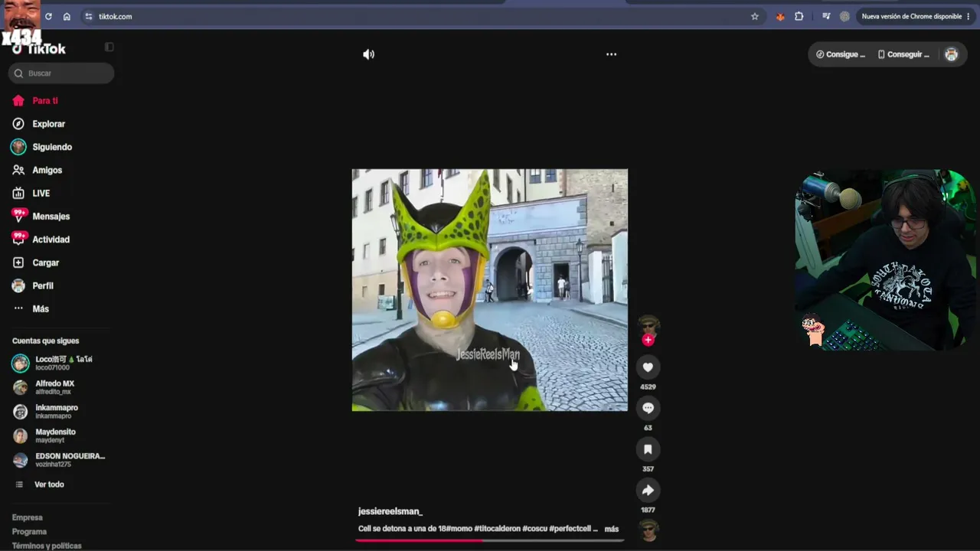Open the Chrome three-dot menu
This screenshot has height=551, width=980.
click(x=969, y=16)
